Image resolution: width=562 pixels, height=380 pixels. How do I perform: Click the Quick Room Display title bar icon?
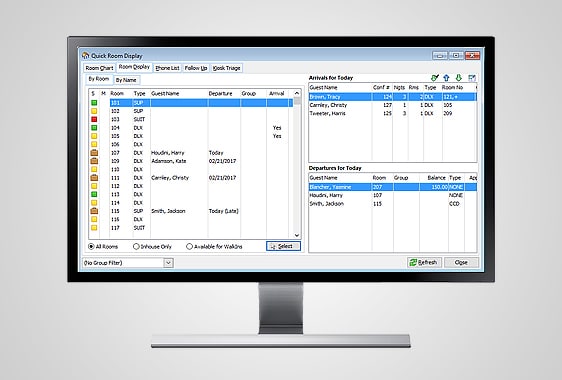(x=85, y=56)
